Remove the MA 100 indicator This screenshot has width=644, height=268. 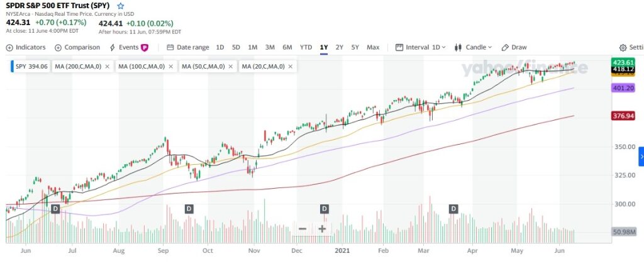click(x=170, y=66)
